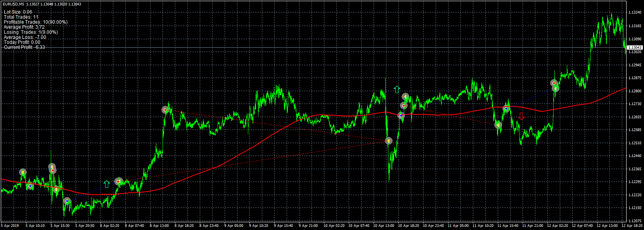This screenshot has height=230, width=644.
Task: Click the current price tag 1.13043
Action: [635, 47]
